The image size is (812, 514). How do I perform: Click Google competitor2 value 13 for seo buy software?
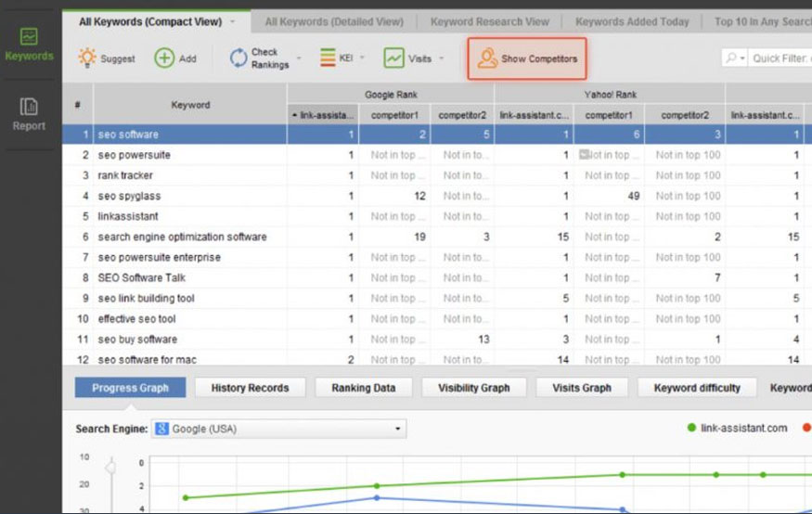click(483, 340)
